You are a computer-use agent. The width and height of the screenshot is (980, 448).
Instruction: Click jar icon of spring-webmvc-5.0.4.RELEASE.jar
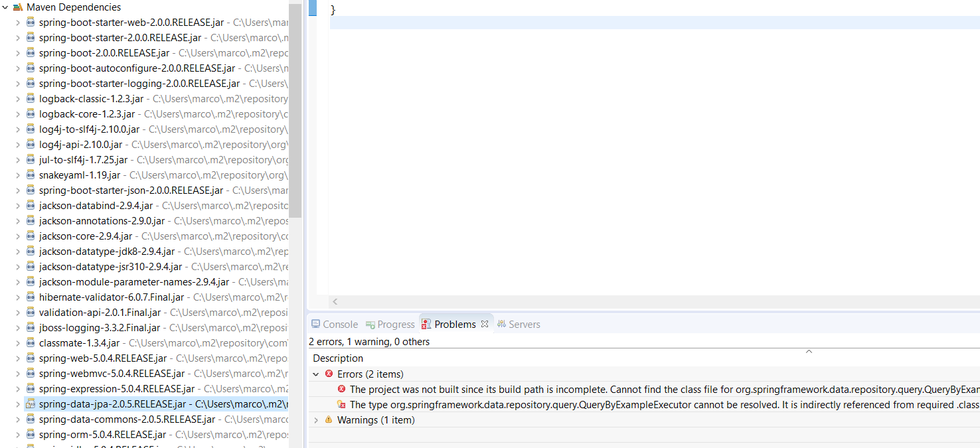(x=31, y=374)
